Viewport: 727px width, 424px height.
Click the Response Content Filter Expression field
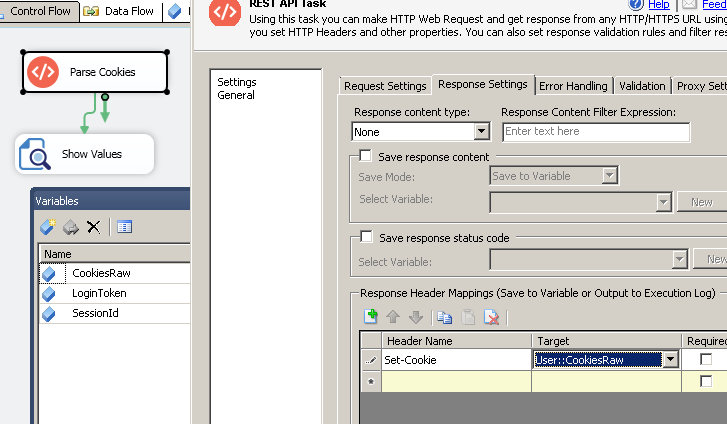pos(596,132)
